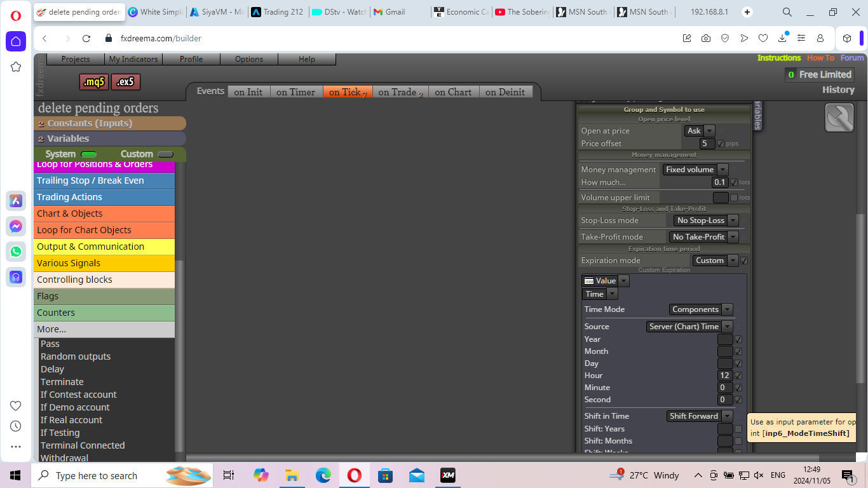
Task: Export project with .ex5 button
Action: pos(126,82)
